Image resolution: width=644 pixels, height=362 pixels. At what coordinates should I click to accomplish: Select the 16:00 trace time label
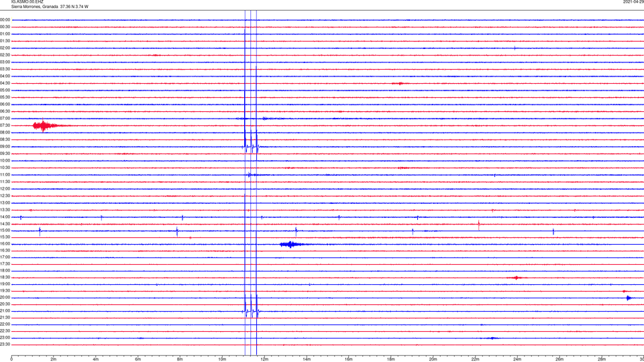click(x=5, y=244)
